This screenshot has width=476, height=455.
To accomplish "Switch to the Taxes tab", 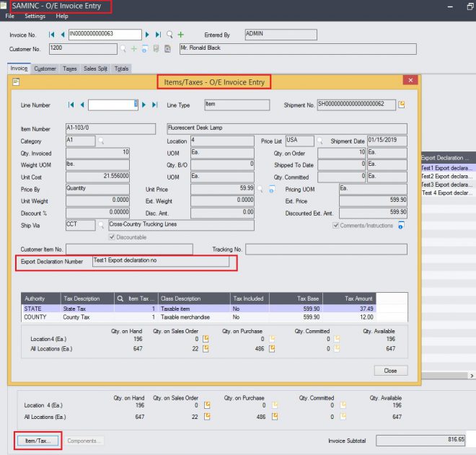I will click(x=70, y=69).
